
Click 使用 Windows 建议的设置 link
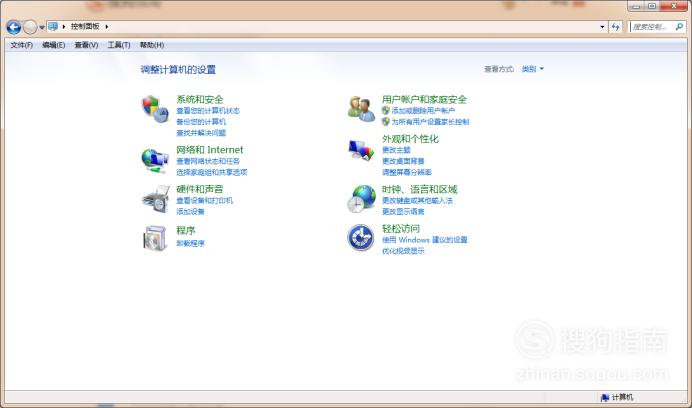[x=425, y=240]
